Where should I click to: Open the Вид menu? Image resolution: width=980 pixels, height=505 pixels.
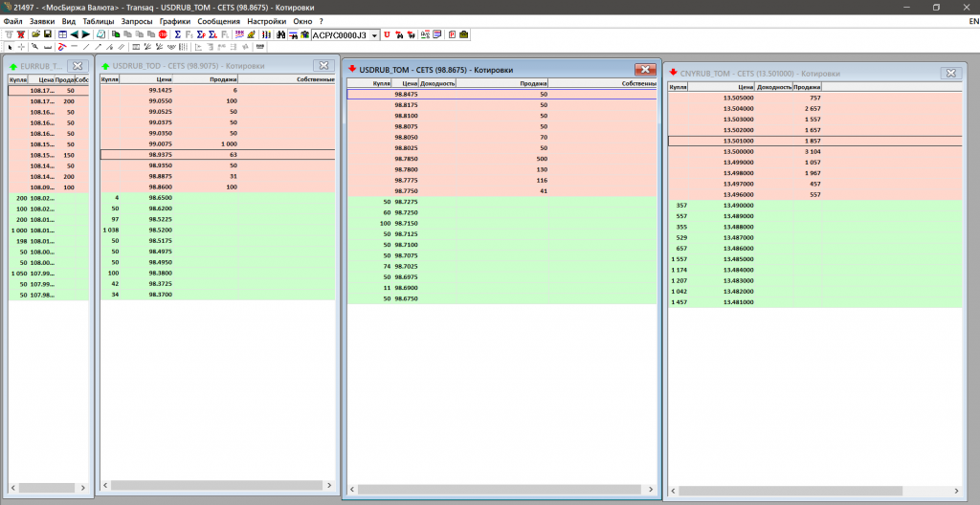69,21
